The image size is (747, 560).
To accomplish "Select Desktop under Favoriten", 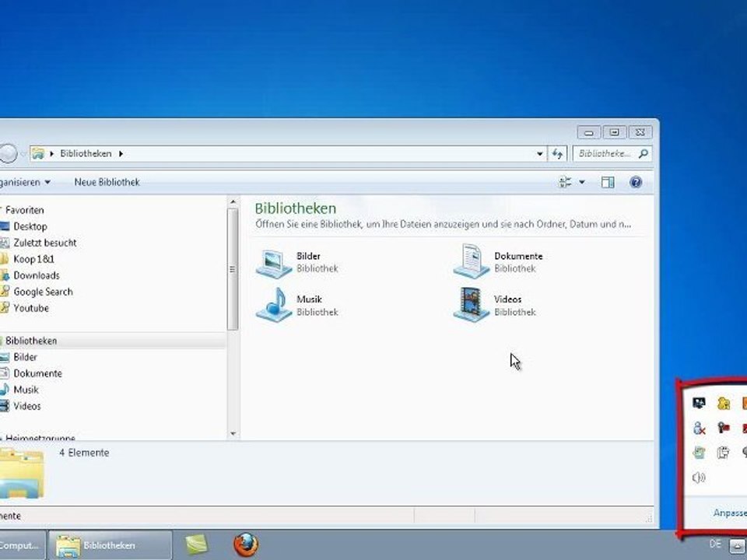I will pos(30,226).
